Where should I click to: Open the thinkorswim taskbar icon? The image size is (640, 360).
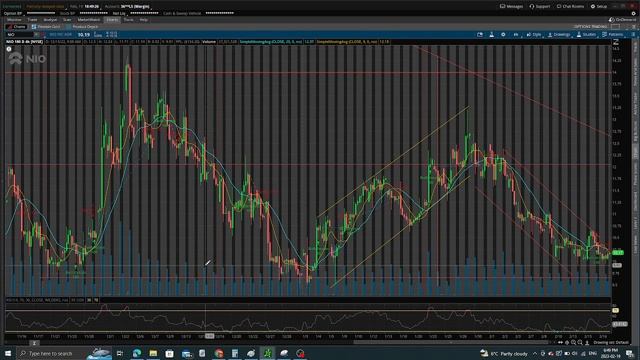[267, 353]
